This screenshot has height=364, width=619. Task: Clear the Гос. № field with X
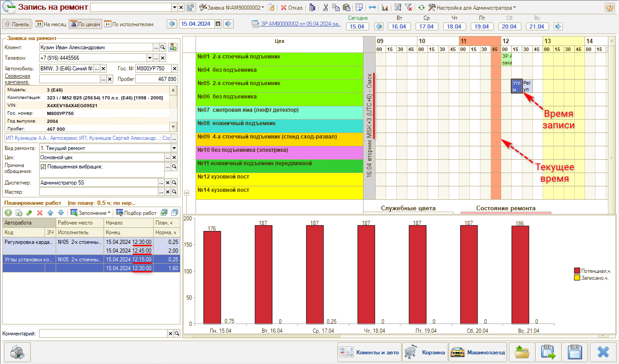(174, 69)
